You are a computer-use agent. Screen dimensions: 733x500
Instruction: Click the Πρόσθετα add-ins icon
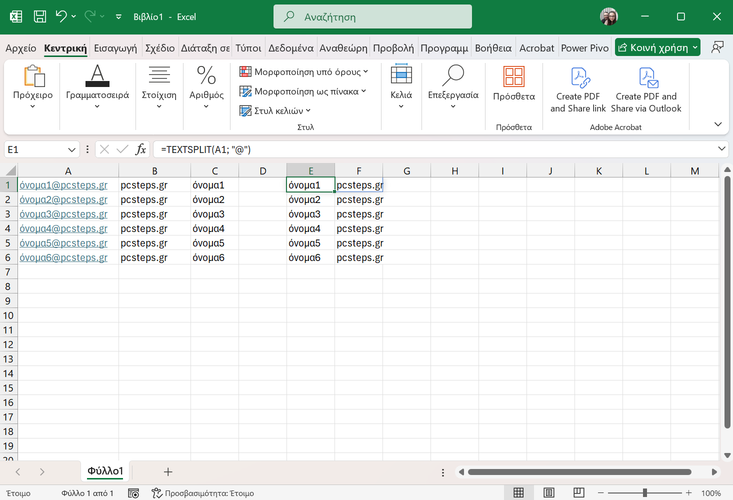click(x=514, y=78)
